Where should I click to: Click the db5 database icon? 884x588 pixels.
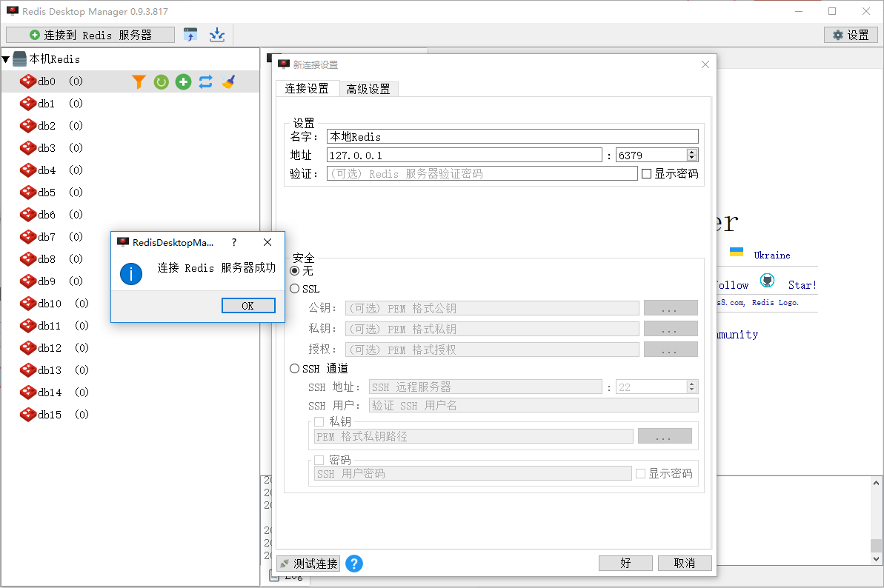(x=28, y=193)
